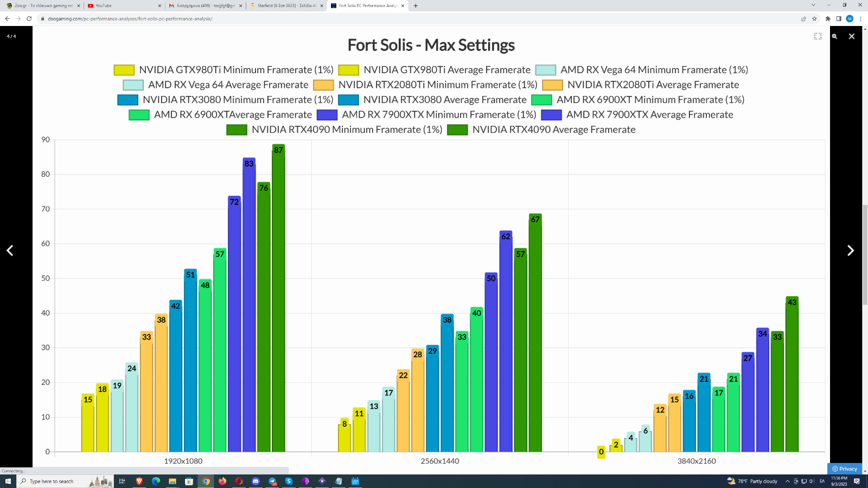Open Firefox from the taskbar

[222, 481]
